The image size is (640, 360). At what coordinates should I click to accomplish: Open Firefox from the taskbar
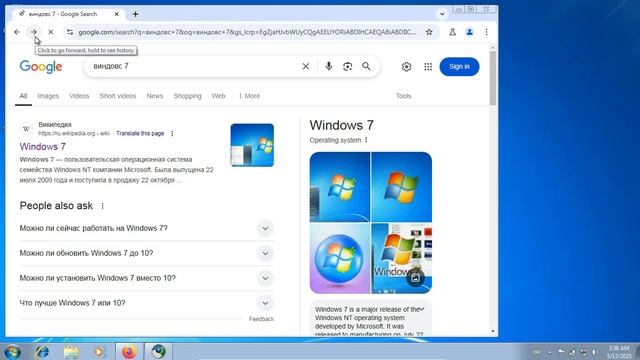click(129, 351)
